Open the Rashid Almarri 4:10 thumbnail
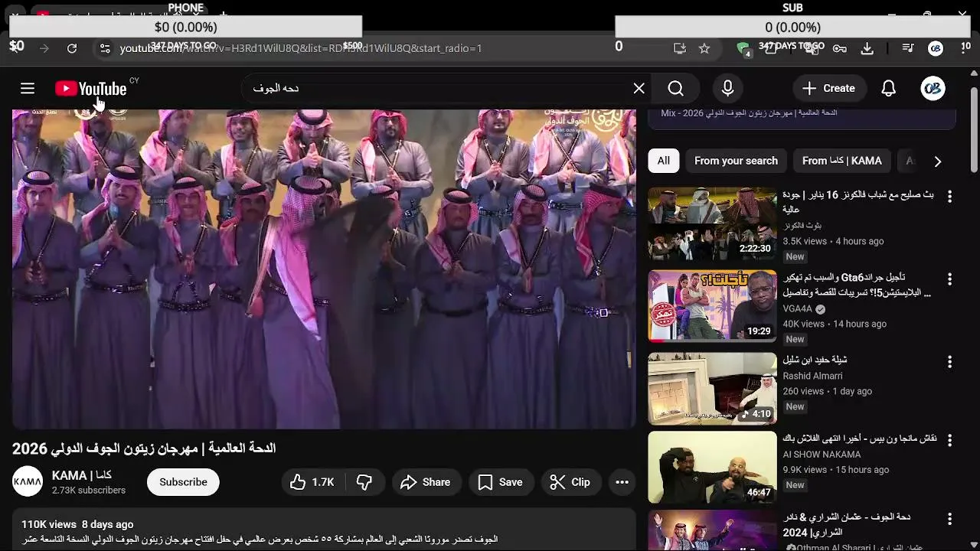 click(x=712, y=388)
